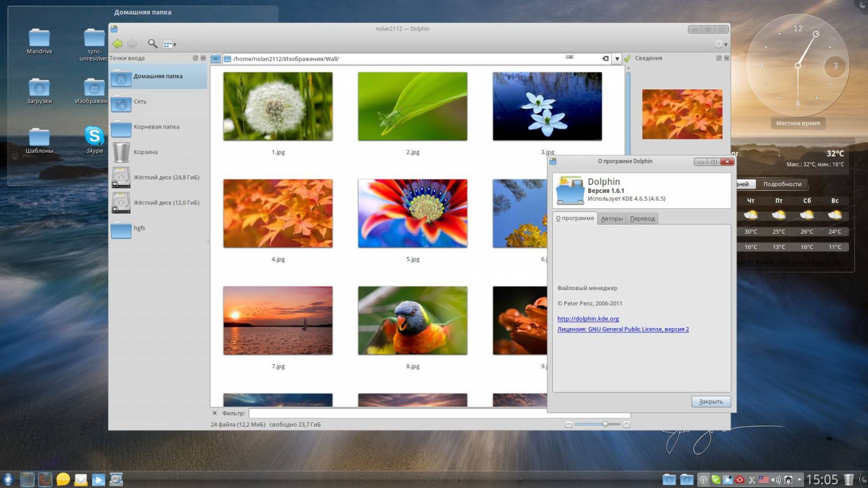Click the blue play-arrow icon in taskbar
868x488 pixels.
(x=99, y=479)
